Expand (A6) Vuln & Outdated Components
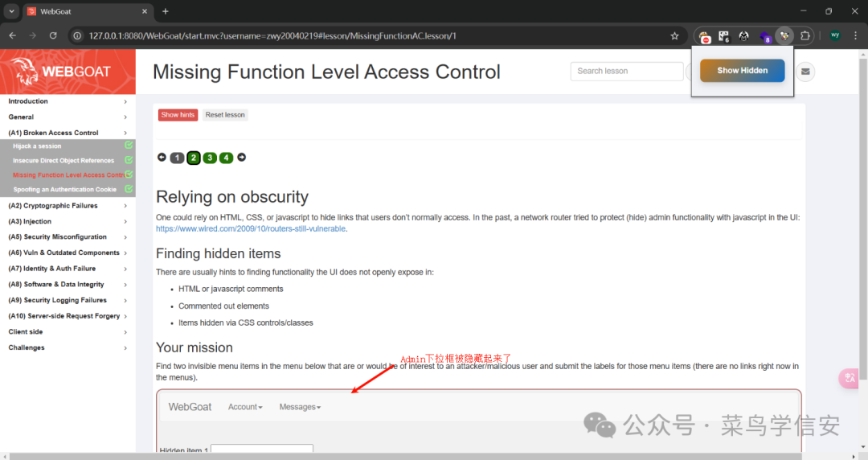Image resolution: width=868 pixels, height=460 pixels. click(x=68, y=253)
